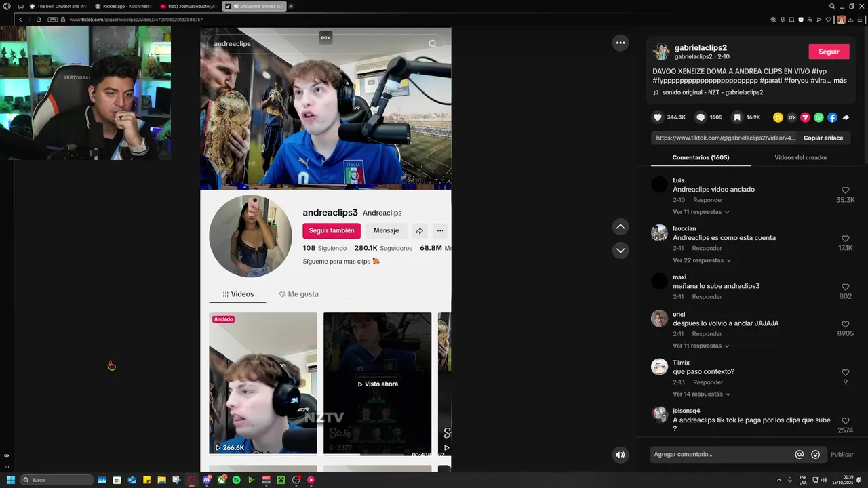Click the Seguir follow button
Image resolution: width=868 pixels, height=488 pixels.
829,52
